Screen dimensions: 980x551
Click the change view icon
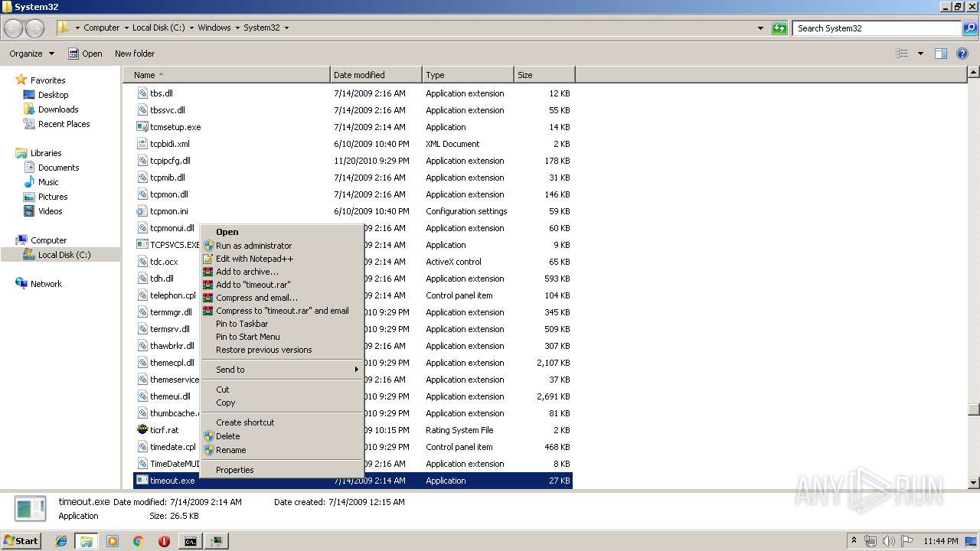(x=902, y=54)
